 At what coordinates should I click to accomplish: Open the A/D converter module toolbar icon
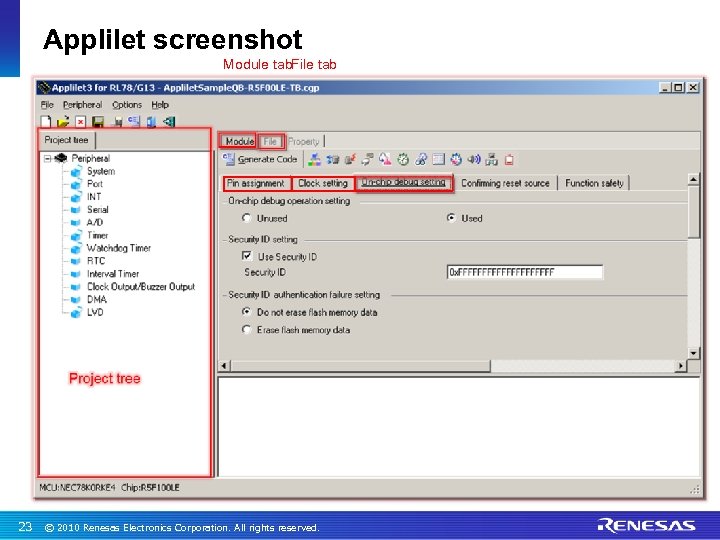385,159
